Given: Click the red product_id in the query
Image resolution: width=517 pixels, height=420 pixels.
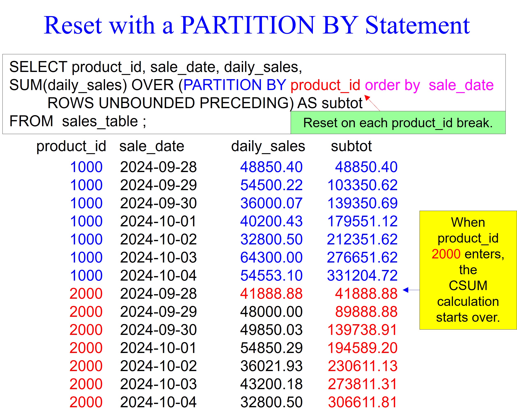Looking at the screenshot, I should click(x=325, y=85).
